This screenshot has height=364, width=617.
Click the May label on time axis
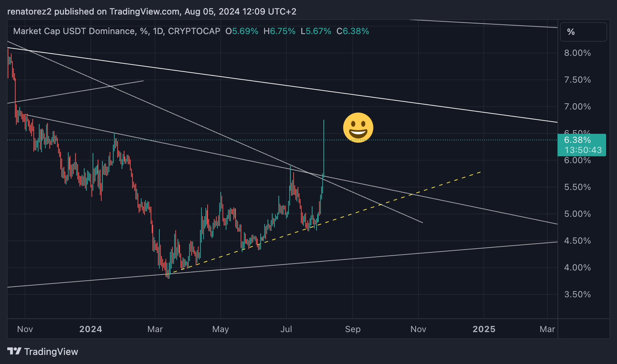click(x=221, y=329)
